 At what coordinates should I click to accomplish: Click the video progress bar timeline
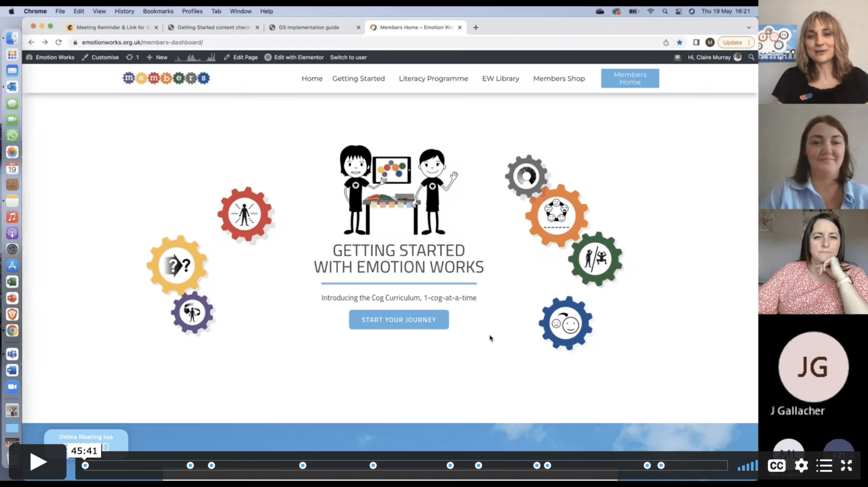pos(396,465)
